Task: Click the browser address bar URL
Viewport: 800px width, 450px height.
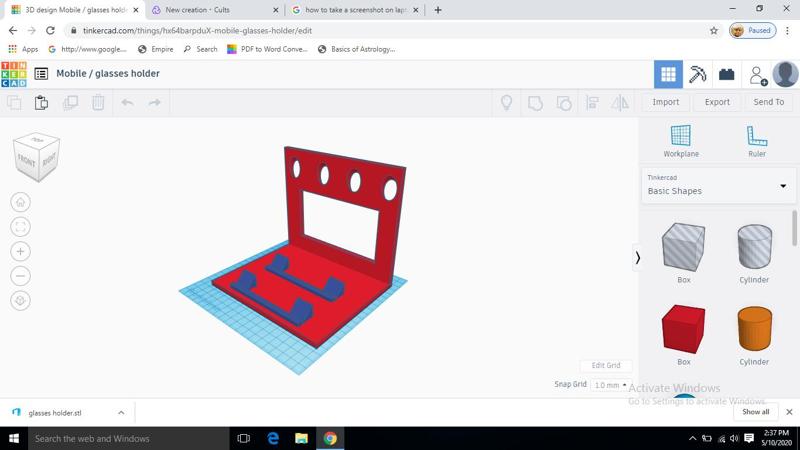Action: click(197, 31)
